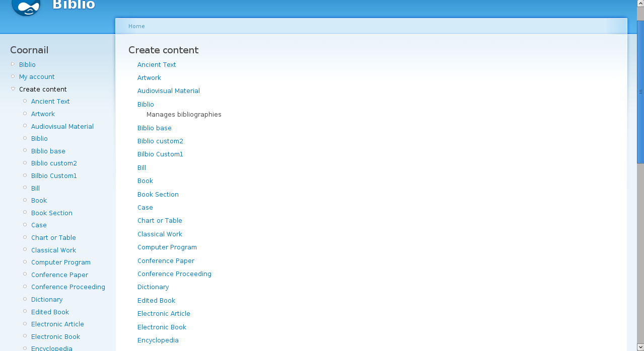Image resolution: width=644 pixels, height=351 pixels.
Task: Choose Encyclopedia in main content list
Action: click(158, 340)
